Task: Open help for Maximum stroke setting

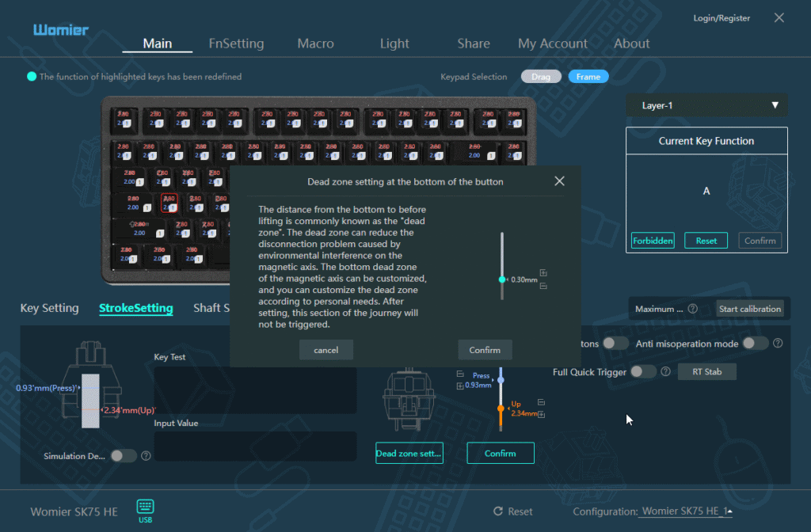Action: tap(693, 309)
